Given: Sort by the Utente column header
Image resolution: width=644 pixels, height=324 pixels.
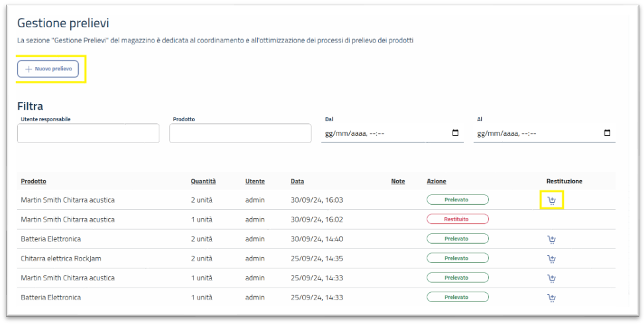Looking at the screenshot, I should click(x=254, y=181).
